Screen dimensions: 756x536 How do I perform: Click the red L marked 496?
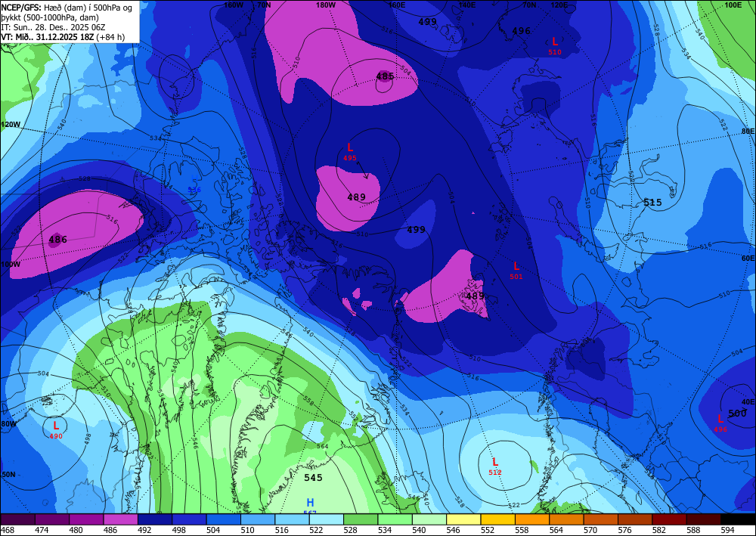pos(720,419)
